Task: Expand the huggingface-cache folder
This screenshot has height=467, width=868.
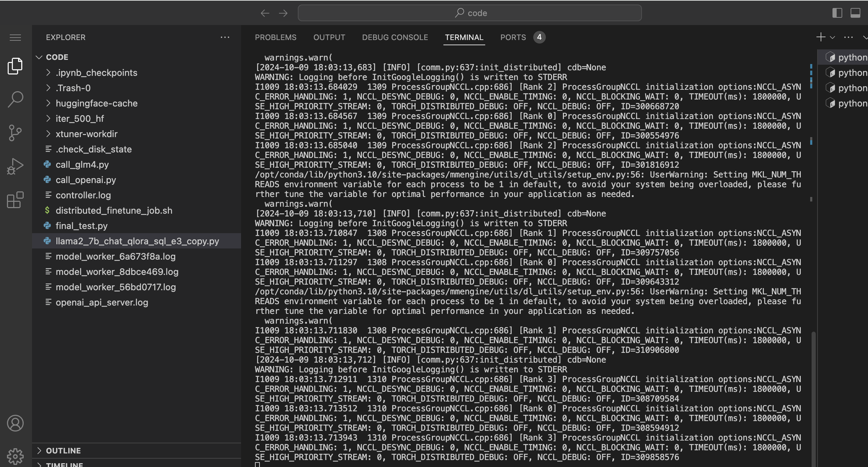Action: 96,103
